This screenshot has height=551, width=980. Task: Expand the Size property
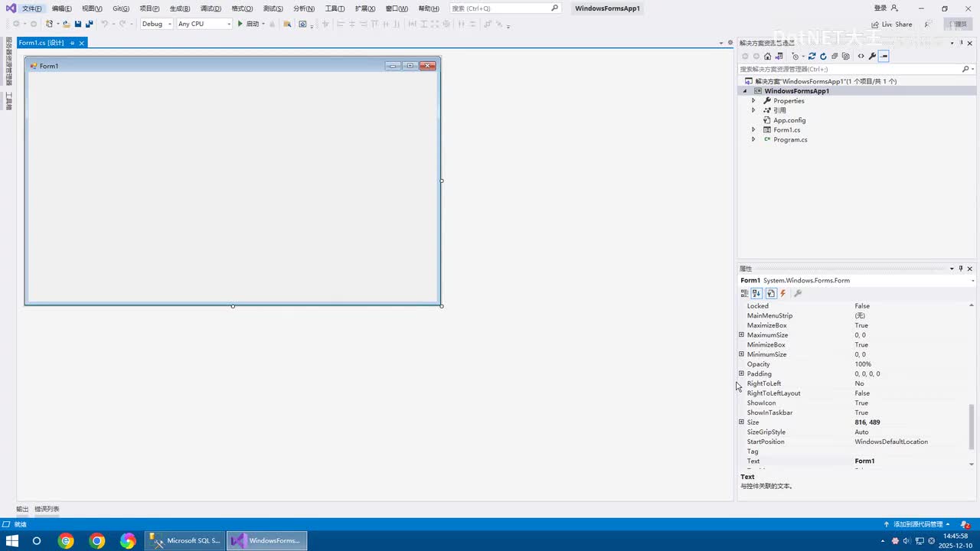[741, 422]
